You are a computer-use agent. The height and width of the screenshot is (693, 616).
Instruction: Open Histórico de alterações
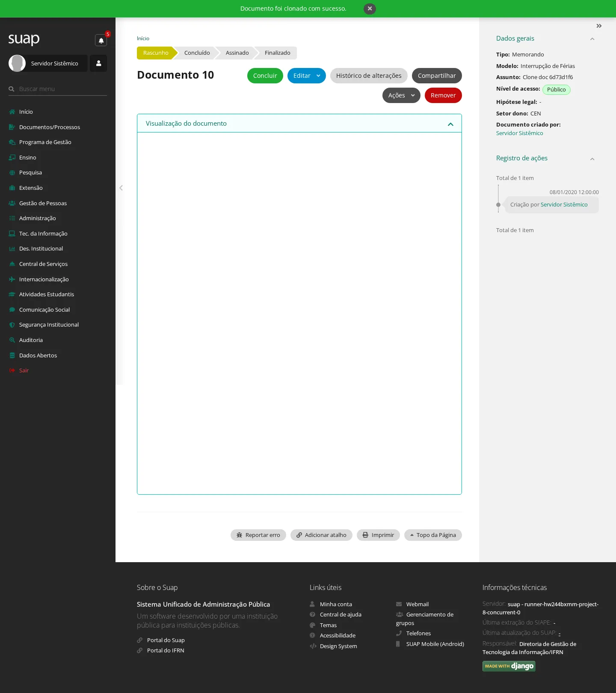point(369,76)
